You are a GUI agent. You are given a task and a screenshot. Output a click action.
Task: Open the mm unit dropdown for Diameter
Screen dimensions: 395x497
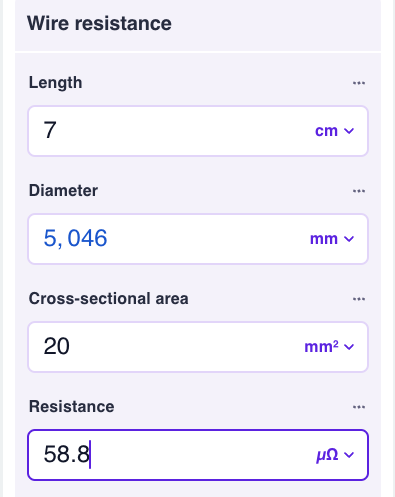[332, 239]
